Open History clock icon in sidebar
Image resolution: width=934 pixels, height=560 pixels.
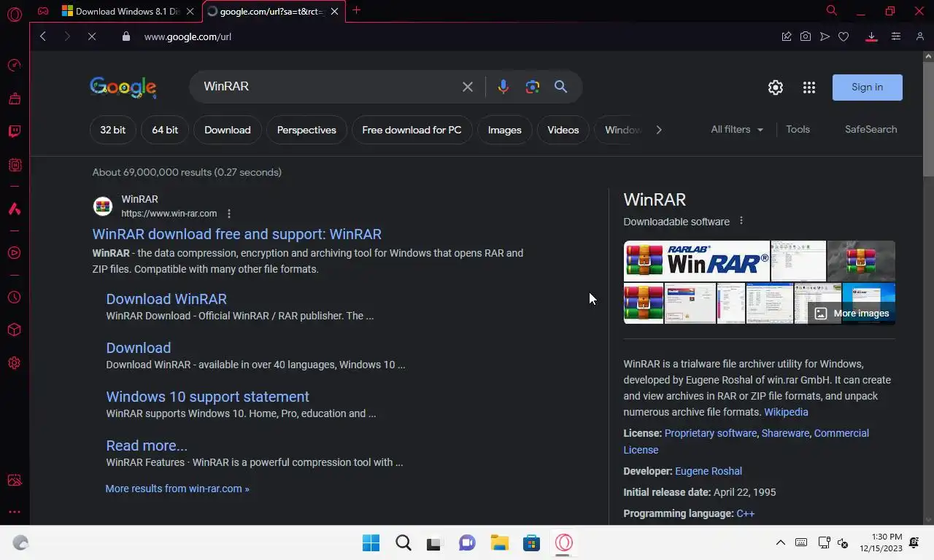click(x=14, y=297)
